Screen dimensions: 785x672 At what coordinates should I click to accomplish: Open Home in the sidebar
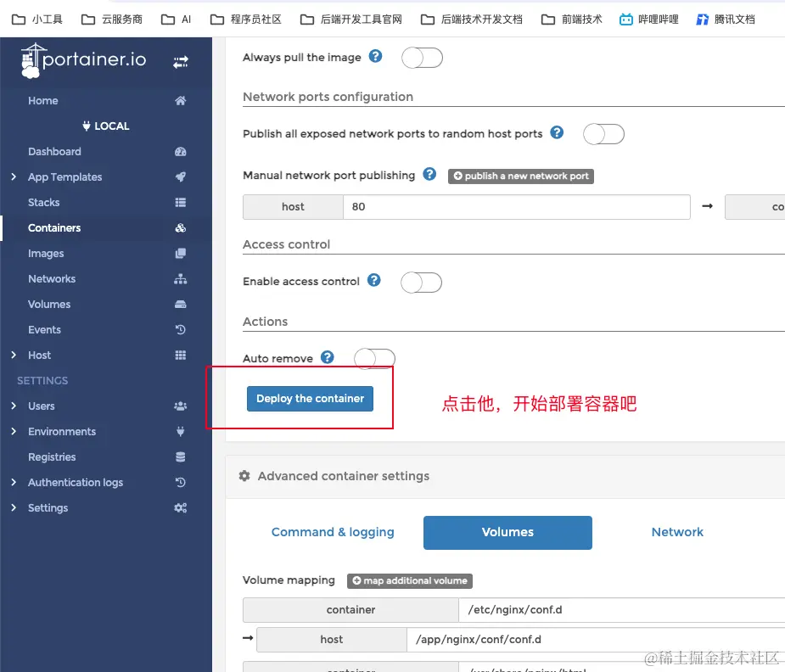(43, 101)
